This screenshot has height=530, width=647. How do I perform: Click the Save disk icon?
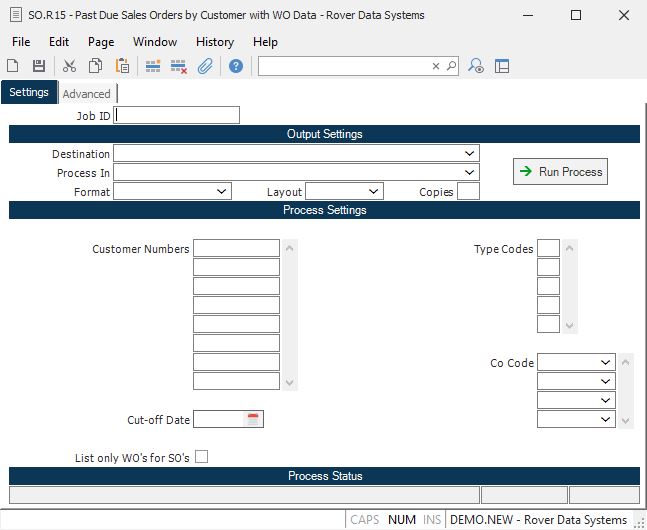pos(39,66)
